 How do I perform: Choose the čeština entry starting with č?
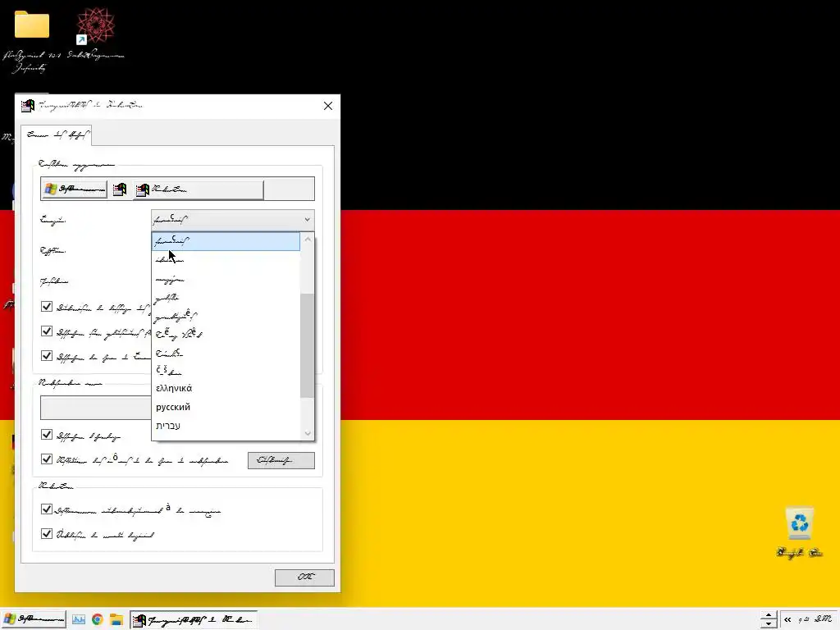[x=226, y=370]
